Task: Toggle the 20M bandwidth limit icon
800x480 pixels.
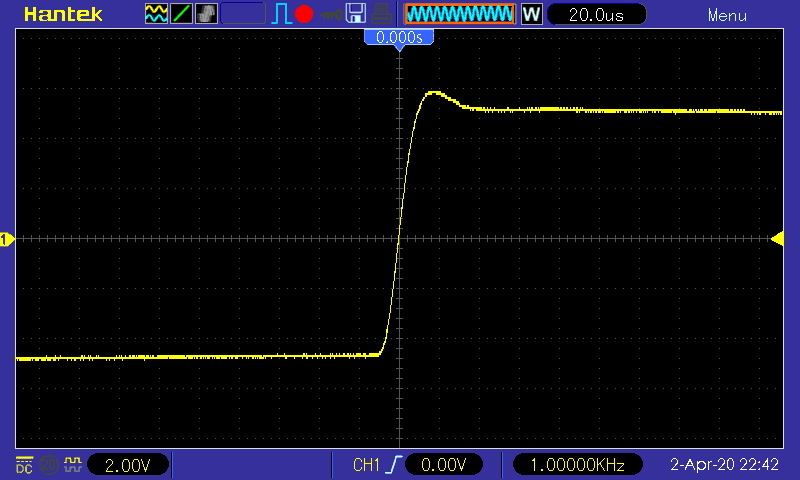Action: 49,465
